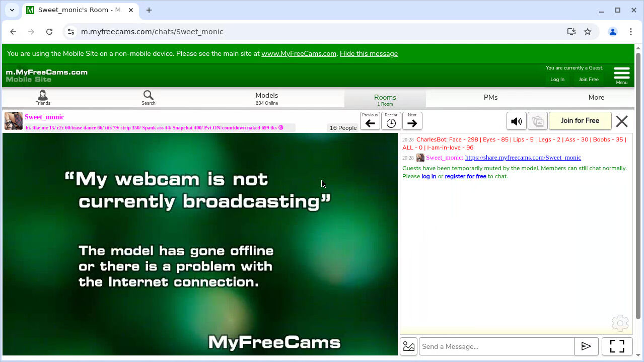Viewport: 644px width, 362px height.
Task: Switch to the PMs tab
Action: click(490, 98)
